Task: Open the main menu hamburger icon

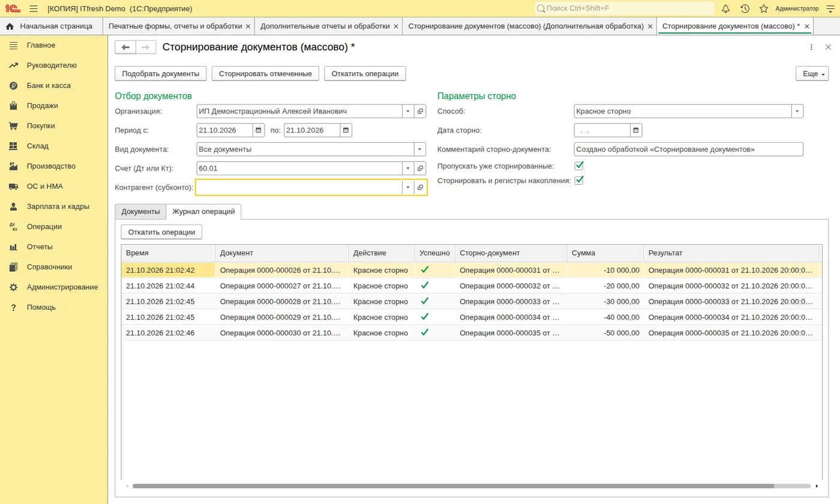Action: click(34, 8)
